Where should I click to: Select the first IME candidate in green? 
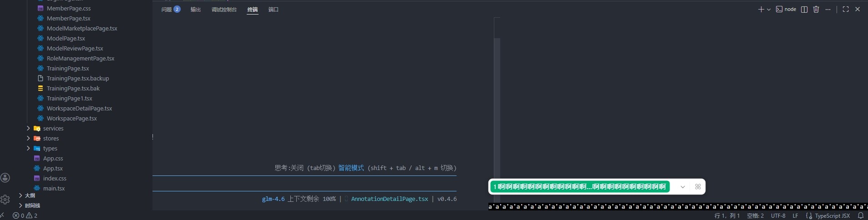(x=579, y=187)
